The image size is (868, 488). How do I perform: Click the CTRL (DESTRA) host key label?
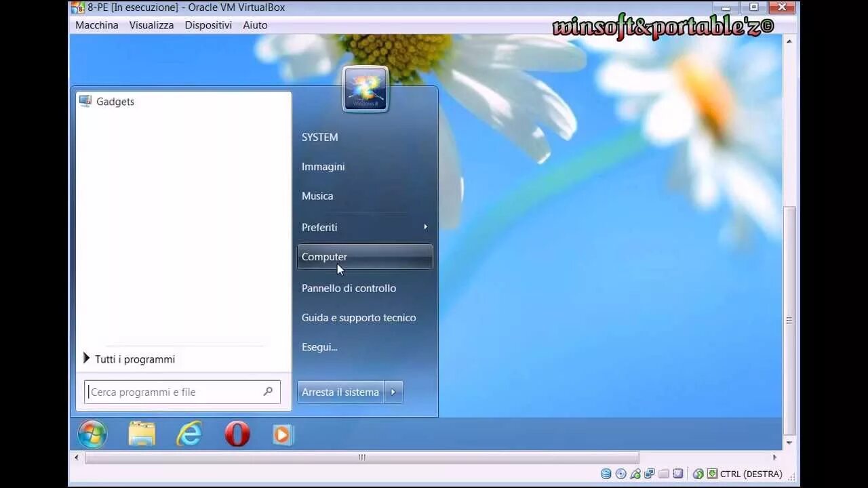coord(751,474)
